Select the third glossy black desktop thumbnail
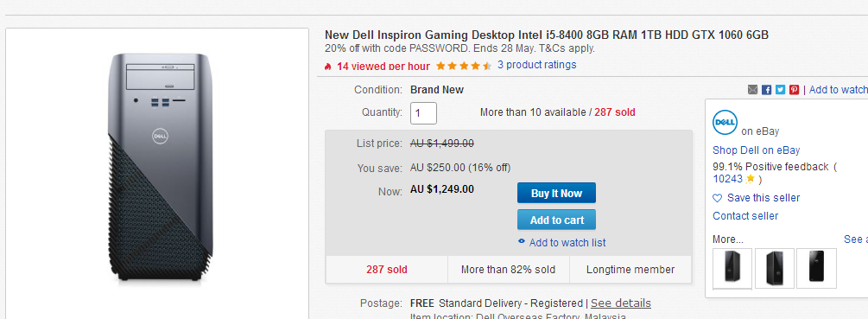Screen dimensions: 868x319 (816, 268)
